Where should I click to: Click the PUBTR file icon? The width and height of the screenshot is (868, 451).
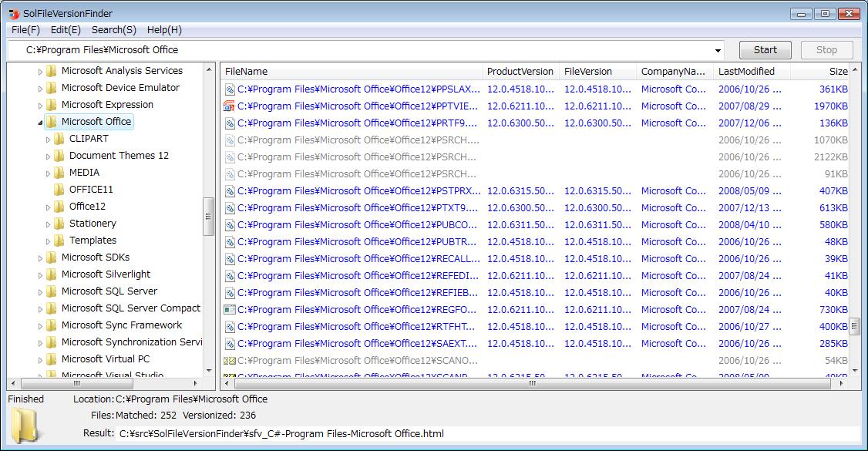[x=229, y=242]
